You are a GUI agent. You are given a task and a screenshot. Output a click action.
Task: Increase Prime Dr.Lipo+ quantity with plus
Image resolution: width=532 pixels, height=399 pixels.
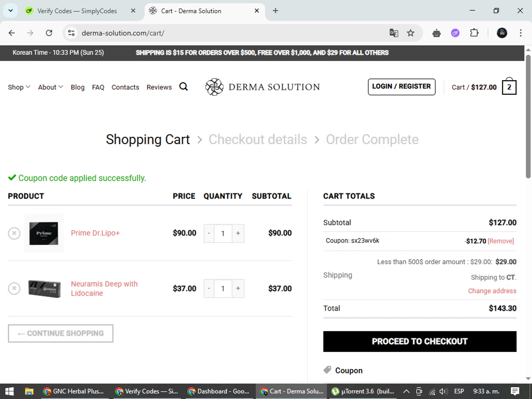[x=238, y=233]
